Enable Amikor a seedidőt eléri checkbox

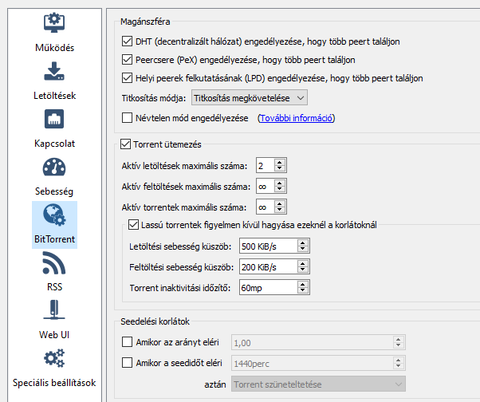coord(127,363)
